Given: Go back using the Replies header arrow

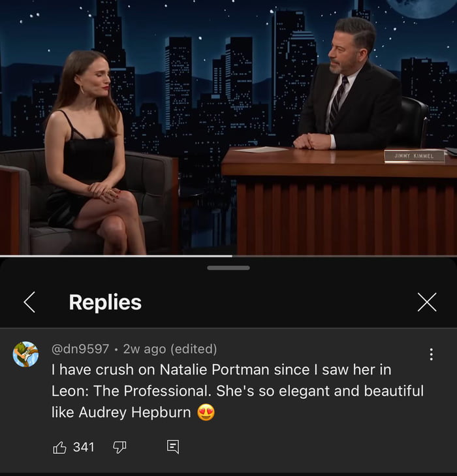Looking at the screenshot, I should (29, 302).
